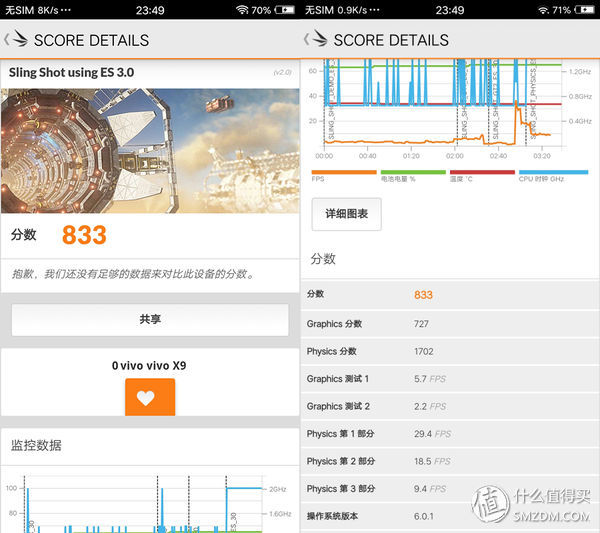
Task: Tap the Sling Shot scene thumbnail image
Action: 150,151
